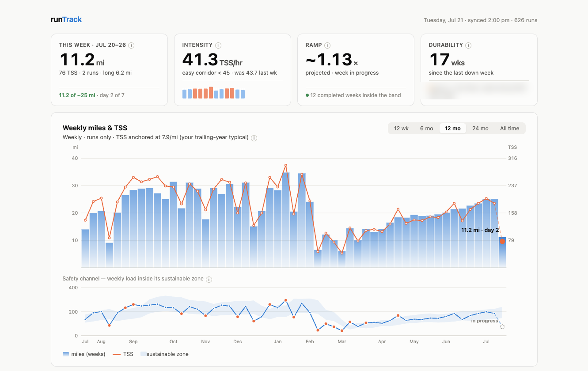Open the runTrack logo home link
588x371 pixels.
66,19
